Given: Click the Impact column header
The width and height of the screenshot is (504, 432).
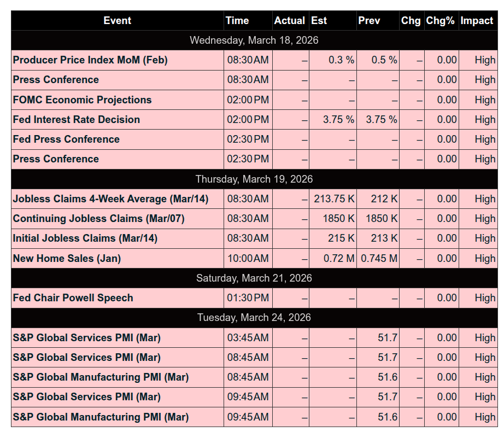Looking at the screenshot, I should click(477, 21).
